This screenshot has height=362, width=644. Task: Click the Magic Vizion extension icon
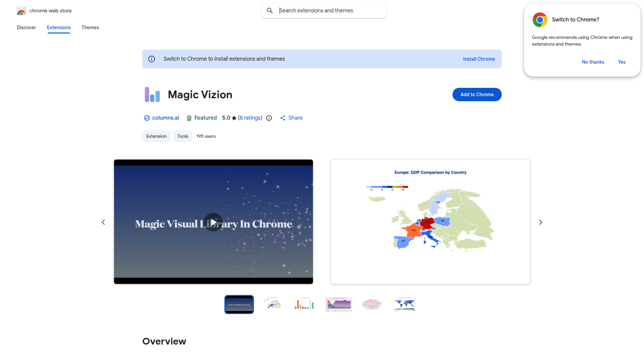(x=152, y=95)
